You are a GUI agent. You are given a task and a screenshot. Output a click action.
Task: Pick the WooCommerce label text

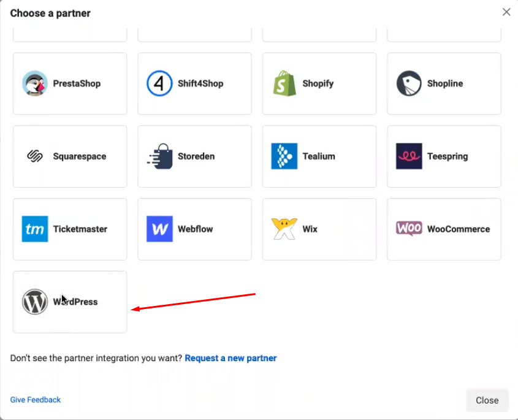pyautogui.click(x=459, y=229)
